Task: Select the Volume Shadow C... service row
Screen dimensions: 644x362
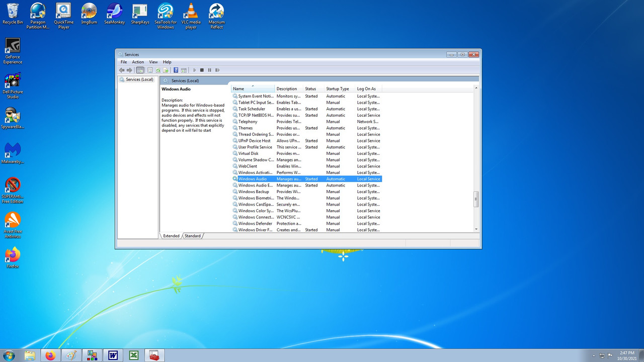Action: pos(307,160)
